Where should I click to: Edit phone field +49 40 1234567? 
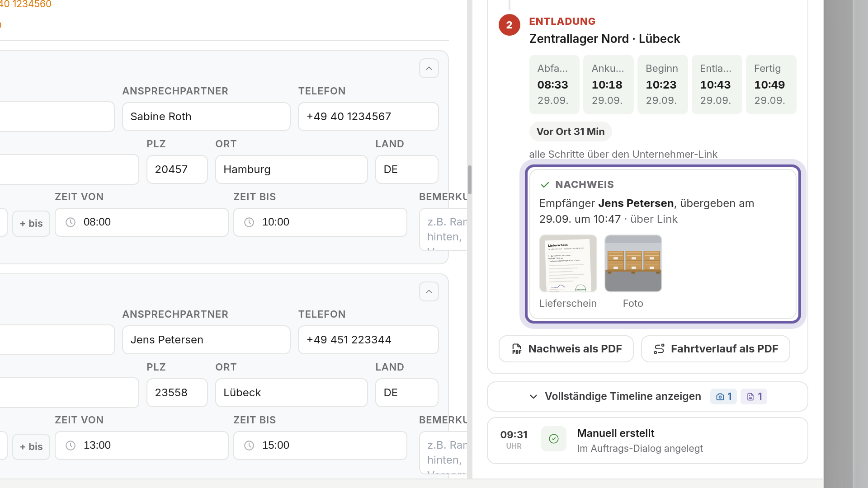pos(368,117)
